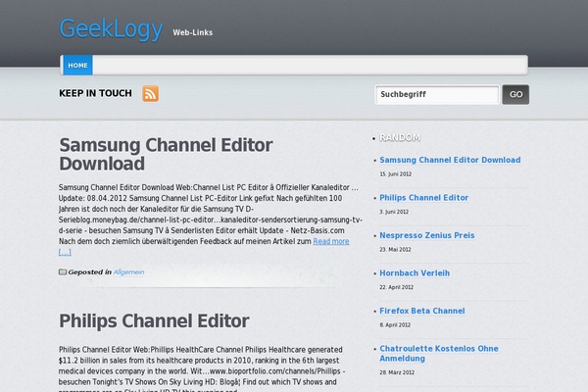
Task: Open the HOME menu item
Action: click(77, 66)
